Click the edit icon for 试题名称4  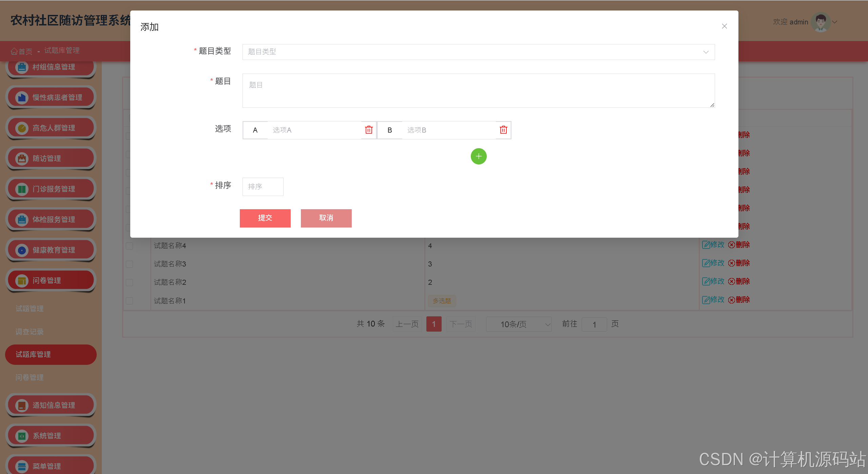[x=706, y=245]
